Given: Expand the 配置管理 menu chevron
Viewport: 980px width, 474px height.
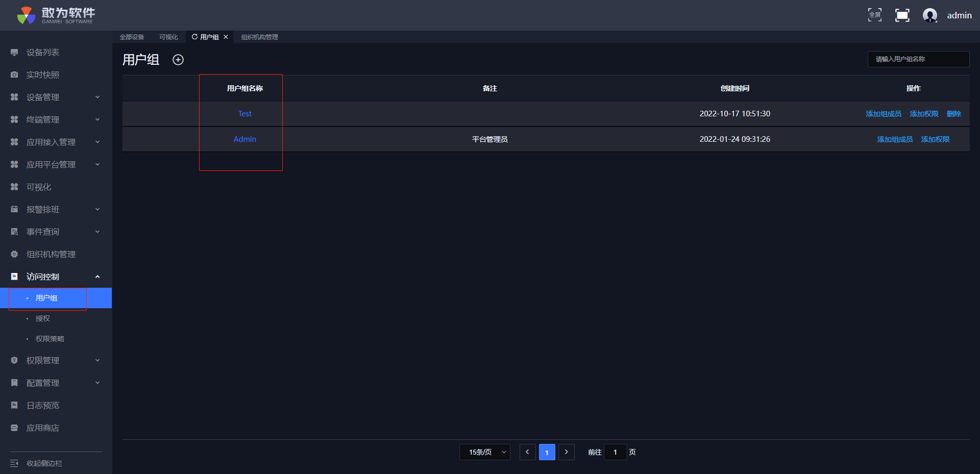Looking at the screenshot, I should [97, 383].
